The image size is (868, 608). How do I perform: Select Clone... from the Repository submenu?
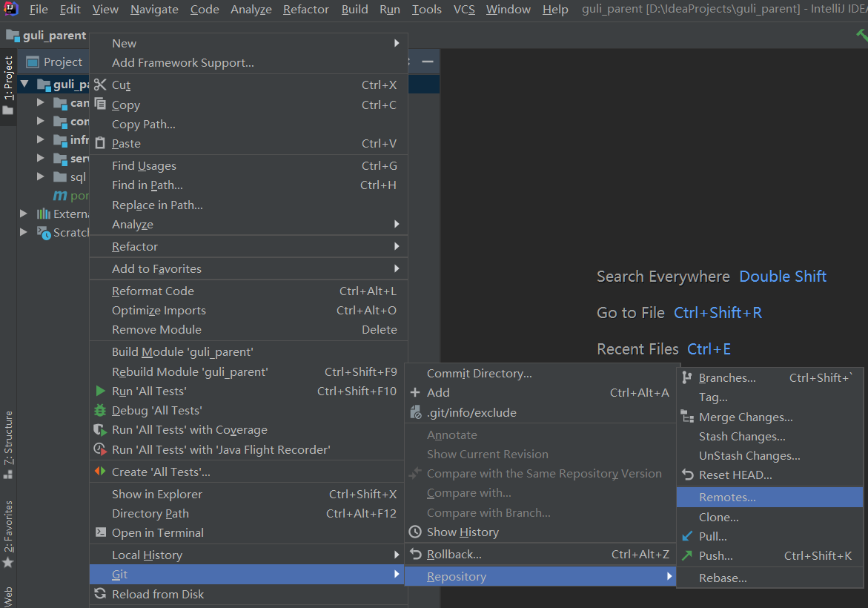[769, 518]
